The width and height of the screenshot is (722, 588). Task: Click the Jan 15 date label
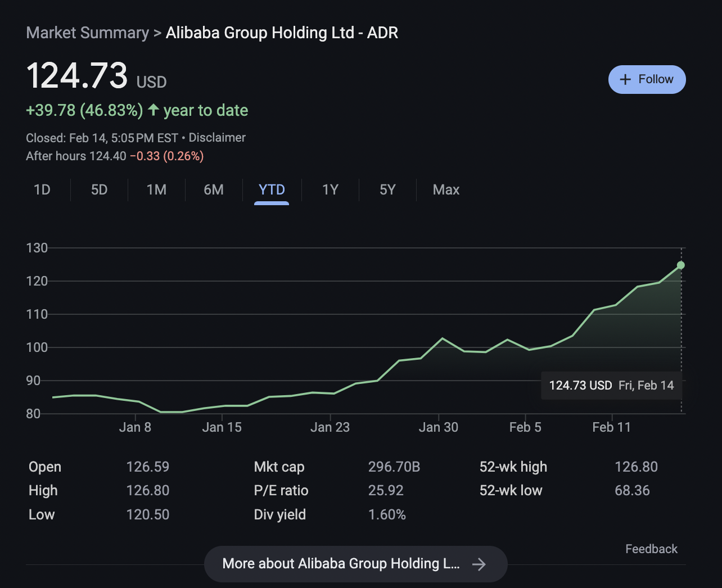[222, 427]
